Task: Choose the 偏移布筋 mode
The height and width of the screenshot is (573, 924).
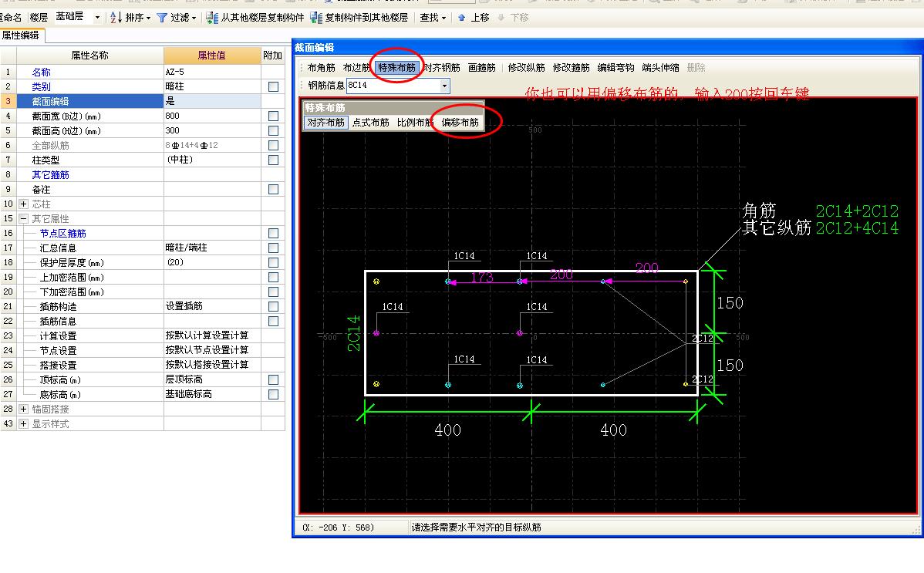Action: coord(460,123)
